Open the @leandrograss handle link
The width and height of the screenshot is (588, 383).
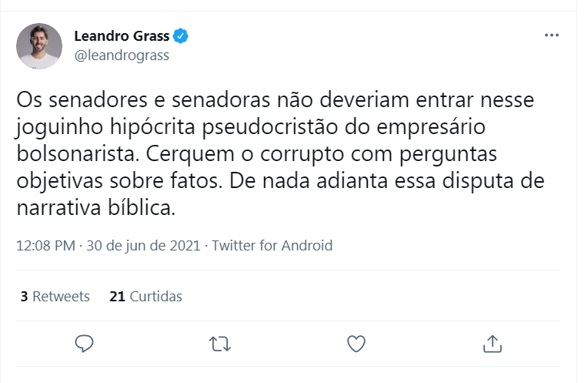coord(122,55)
